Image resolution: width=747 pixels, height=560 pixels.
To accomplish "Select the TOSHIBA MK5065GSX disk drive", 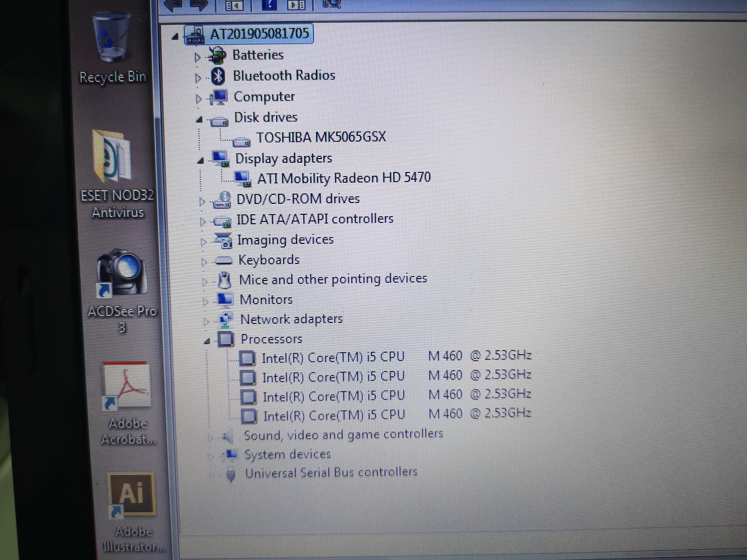I will (321, 137).
